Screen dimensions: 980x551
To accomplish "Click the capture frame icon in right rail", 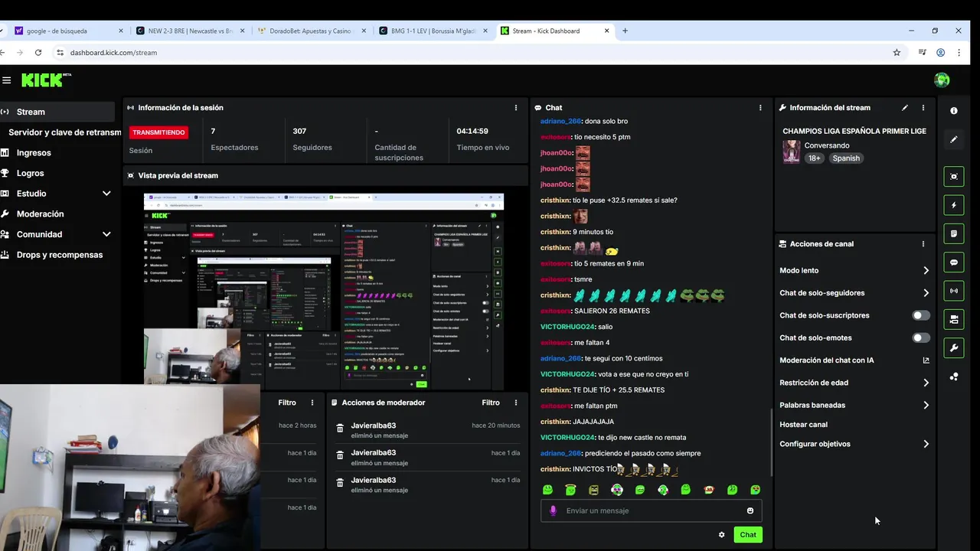I will pyautogui.click(x=954, y=176).
